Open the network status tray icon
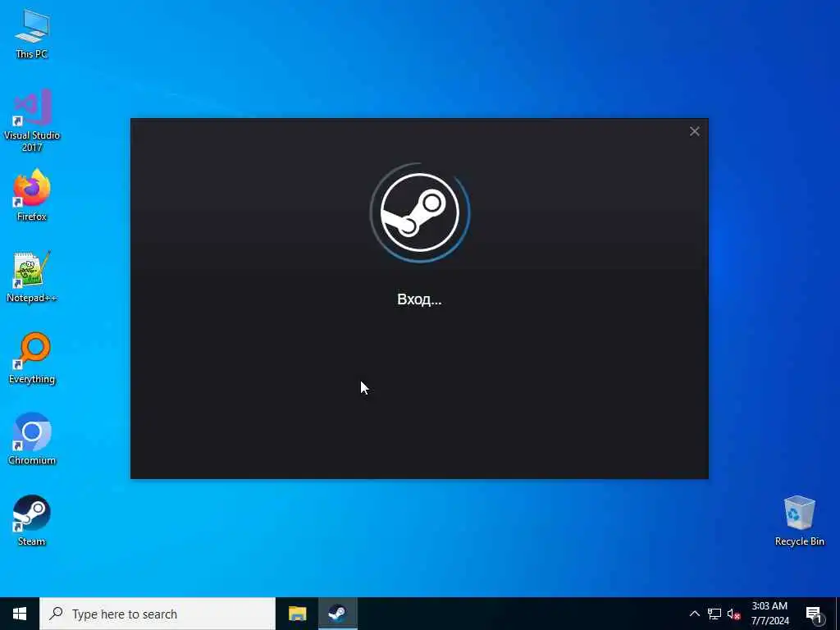 click(x=714, y=614)
